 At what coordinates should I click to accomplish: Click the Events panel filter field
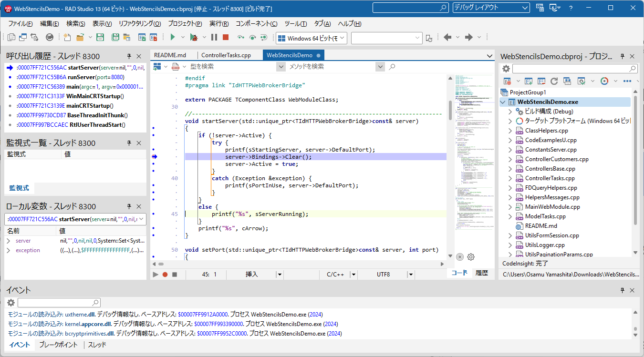pos(59,303)
